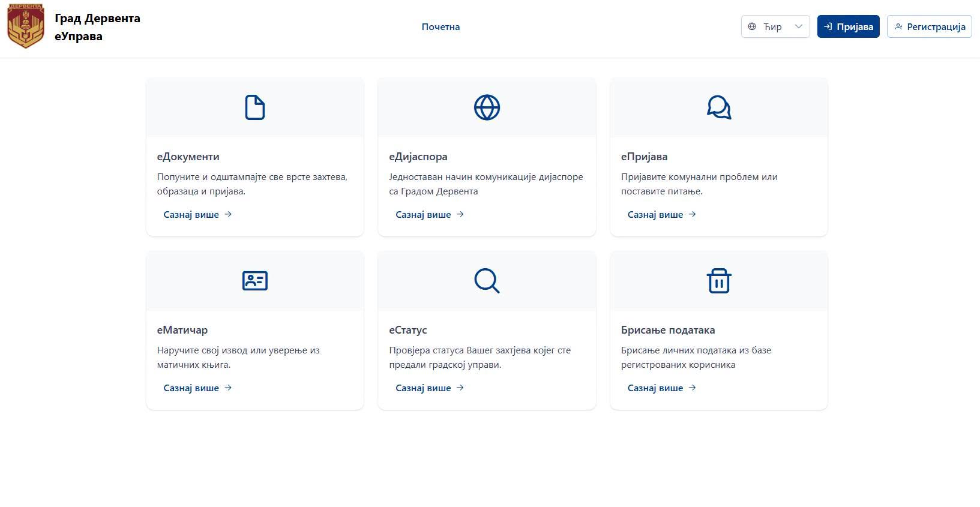Open Сазнај више link under Брисање података
Viewport: 980px width, 507px height.
(x=661, y=388)
